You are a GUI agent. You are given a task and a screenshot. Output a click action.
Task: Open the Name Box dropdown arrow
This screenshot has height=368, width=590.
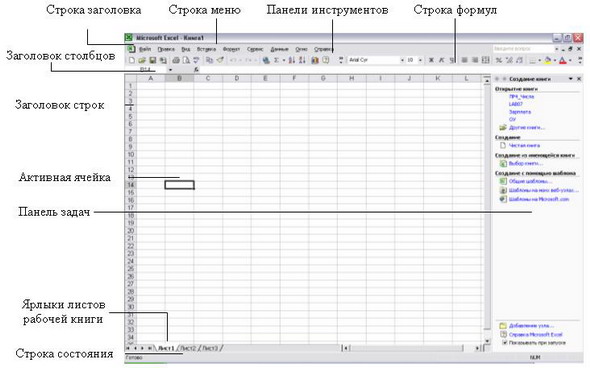[170, 70]
